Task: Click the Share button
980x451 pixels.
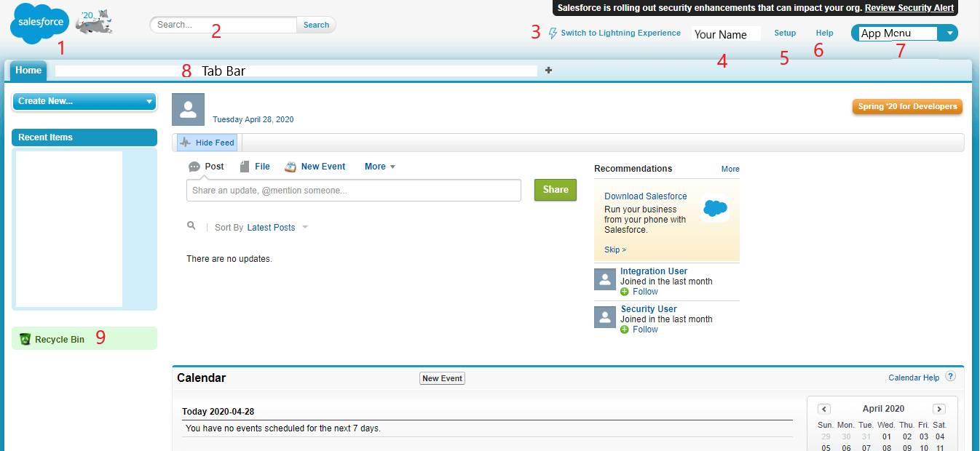Action: coord(555,190)
